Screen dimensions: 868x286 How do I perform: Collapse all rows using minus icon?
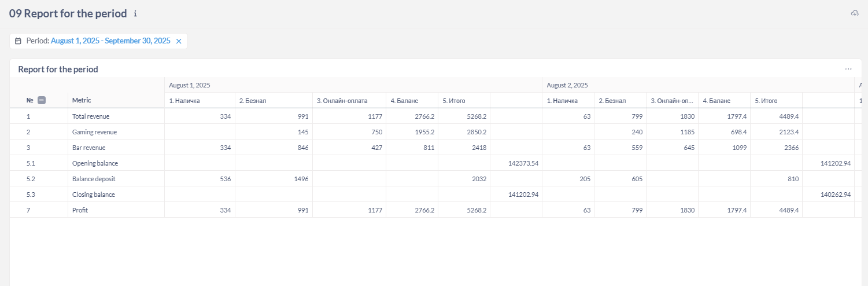(x=42, y=100)
